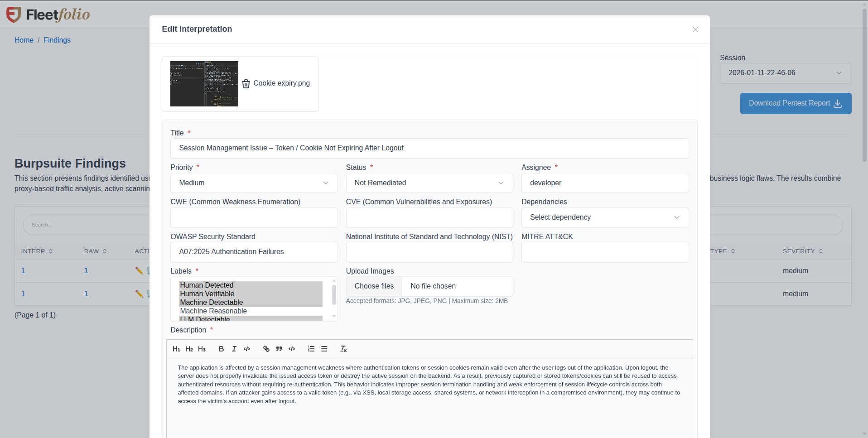Insert a hyperlink using the link icon
The height and width of the screenshot is (438, 868).
point(266,349)
